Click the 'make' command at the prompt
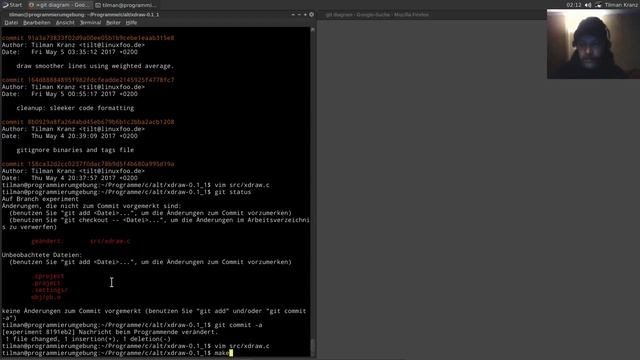The image size is (640, 360). 222,353
